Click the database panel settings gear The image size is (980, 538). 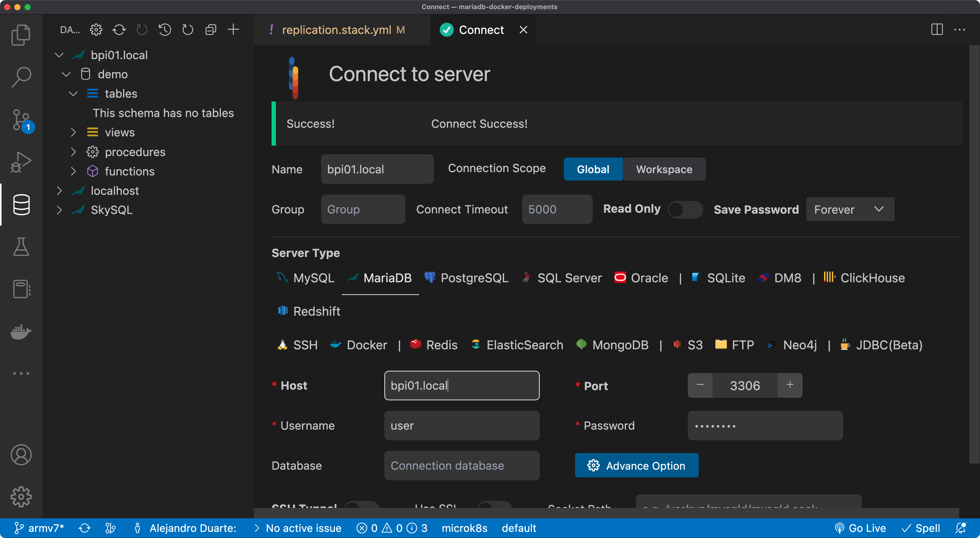tap(96, 30)
